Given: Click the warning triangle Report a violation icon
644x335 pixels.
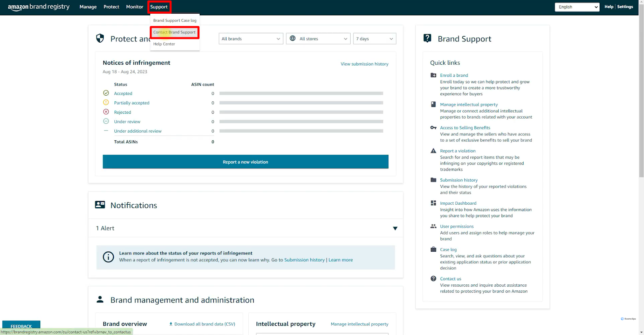Looking at the screenshot, I should pos(433,151).
